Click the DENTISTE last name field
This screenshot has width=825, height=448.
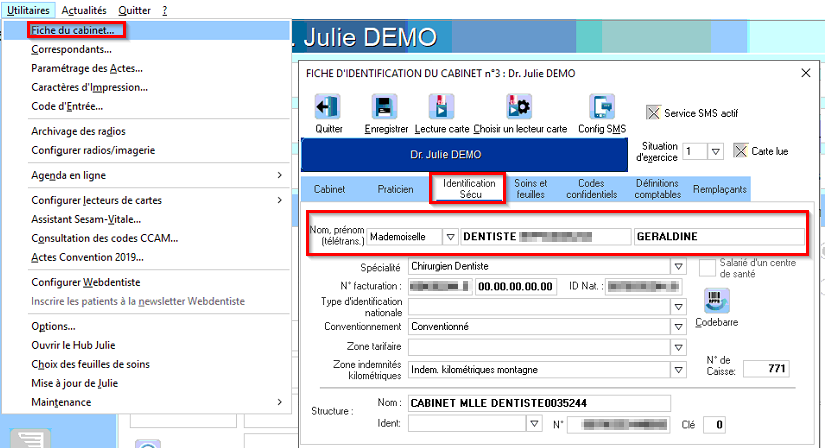click(546, 237)
